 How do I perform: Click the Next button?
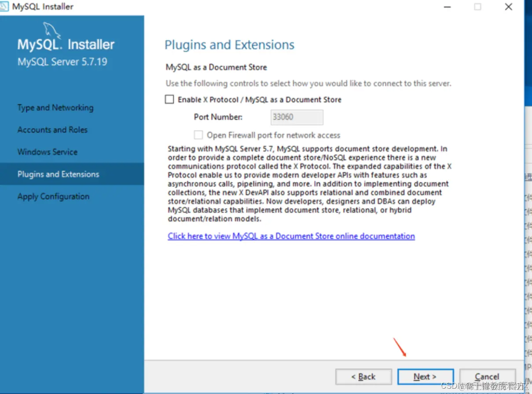point(425,377)
